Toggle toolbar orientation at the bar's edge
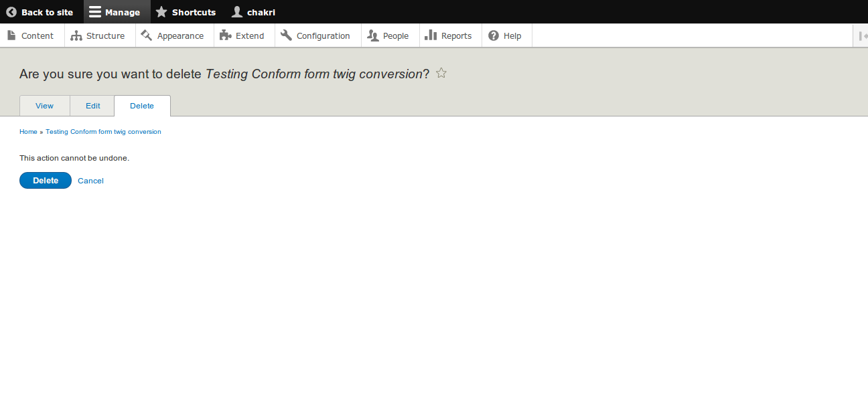The image size is (868, 415). 861,35
